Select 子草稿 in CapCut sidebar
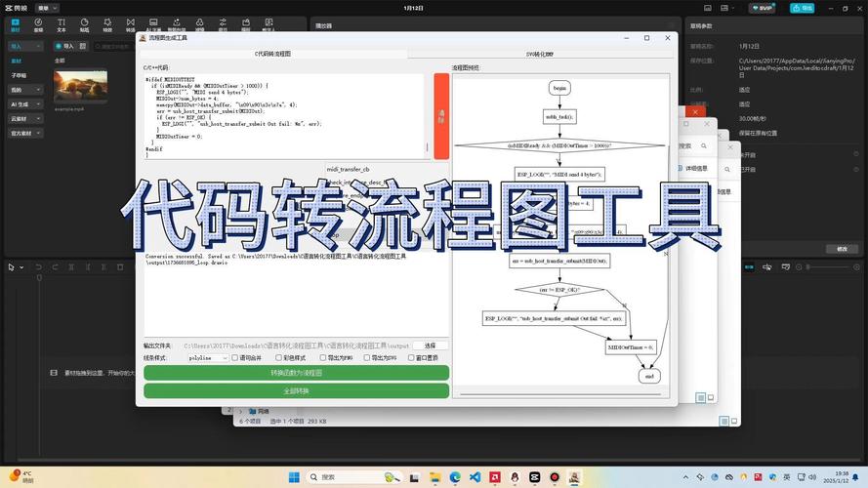The image size is (868, 488). point(19,75)
